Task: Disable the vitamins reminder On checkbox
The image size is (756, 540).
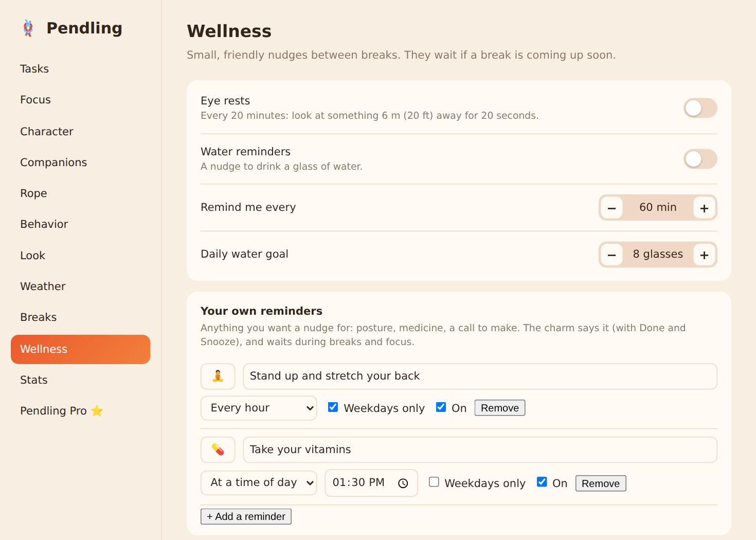Action: (542, 482)
